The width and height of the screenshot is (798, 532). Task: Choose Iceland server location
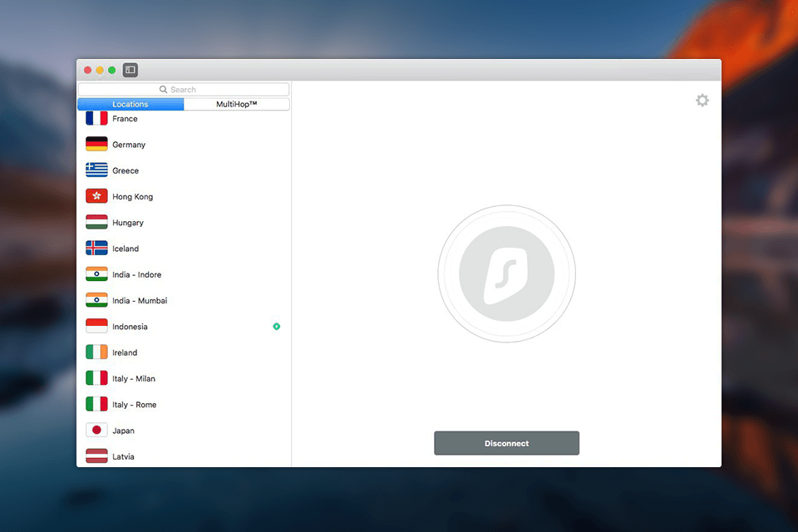coord(184,249)
